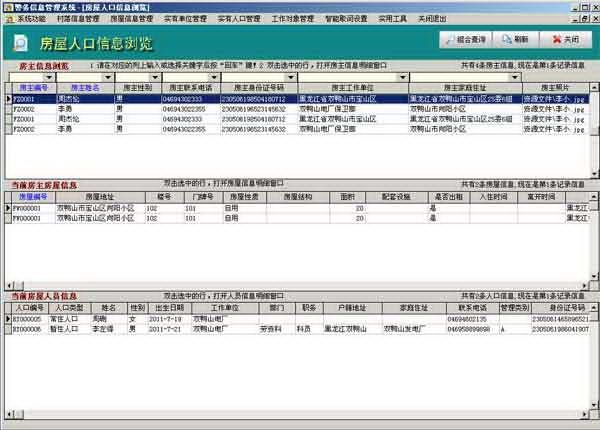Click the magnifier logo beside 房屋人口信息浏览

20,42
